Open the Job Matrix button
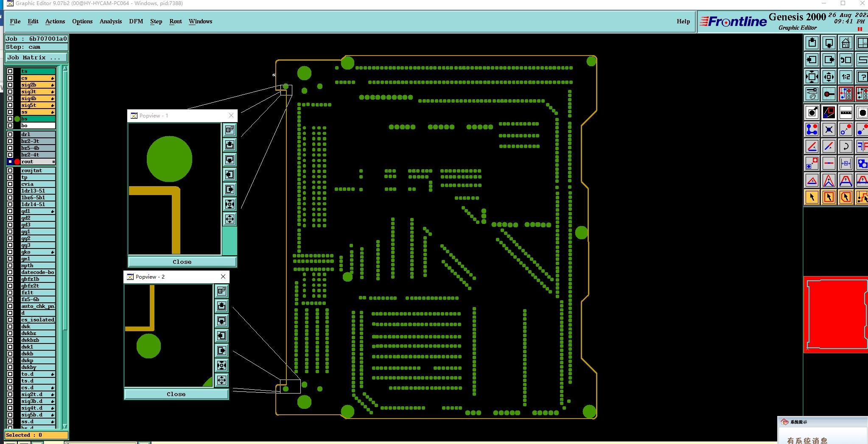 pyautogui.click(x=36, y=58)
